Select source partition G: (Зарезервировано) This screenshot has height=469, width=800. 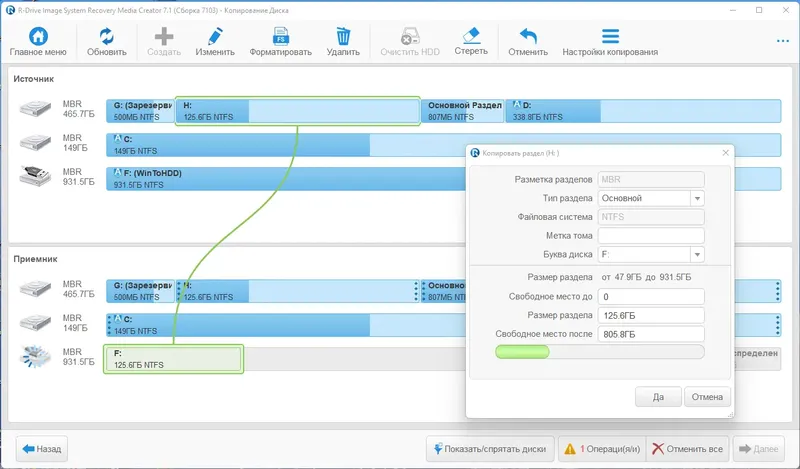point(140,111)
